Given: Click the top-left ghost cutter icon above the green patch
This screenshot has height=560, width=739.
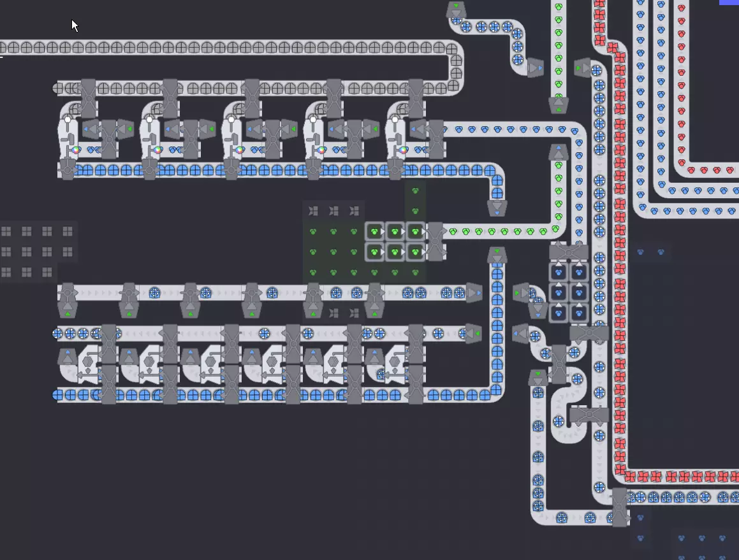Looking at the screenshot, I should point(314,211).
